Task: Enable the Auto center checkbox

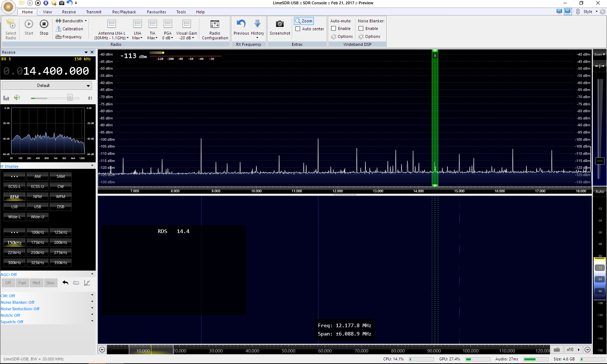Action: [x=298, y=29]
